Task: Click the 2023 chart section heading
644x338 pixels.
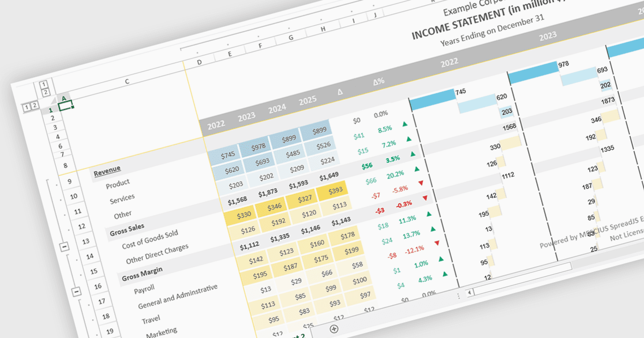Action: (547, 37)
